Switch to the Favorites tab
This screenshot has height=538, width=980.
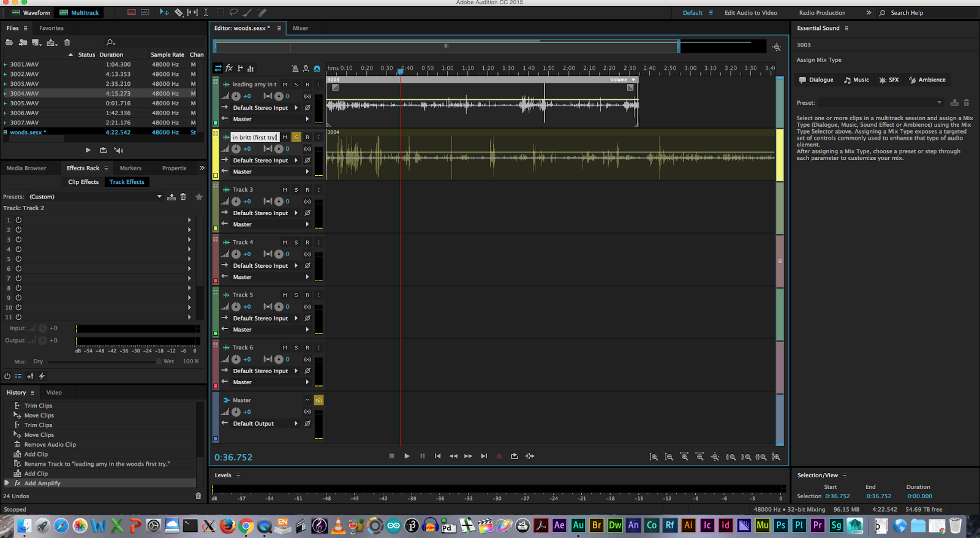point(51,28)
